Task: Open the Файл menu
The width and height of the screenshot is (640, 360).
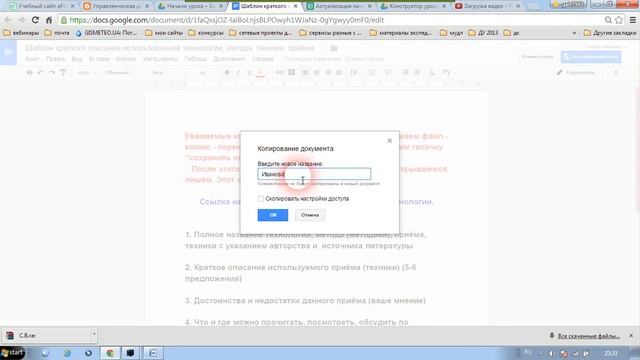Action: pyautogui.click(x=32, y=59)
